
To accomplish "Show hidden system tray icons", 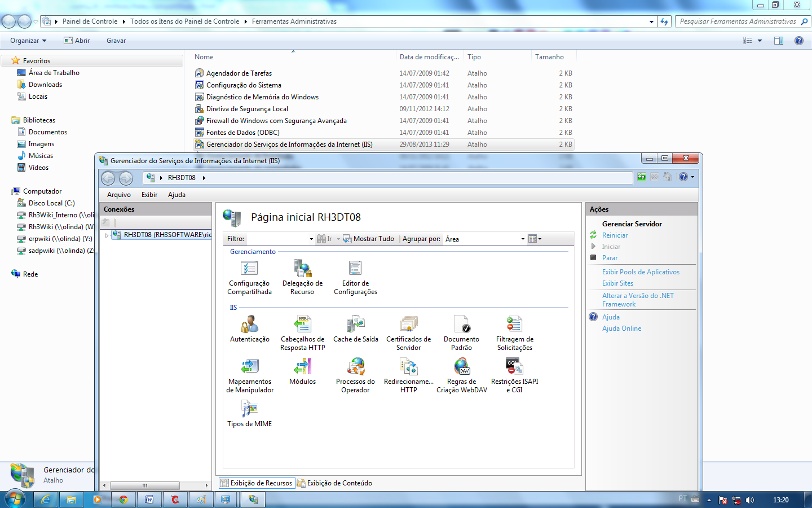I will (709, 501).
